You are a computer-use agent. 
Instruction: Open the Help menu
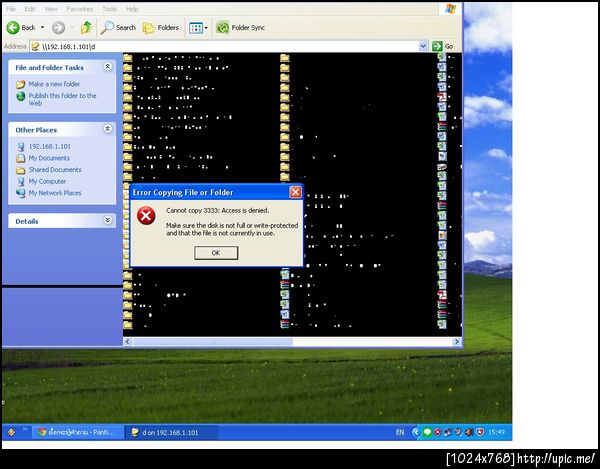click(x=132, y=9)
